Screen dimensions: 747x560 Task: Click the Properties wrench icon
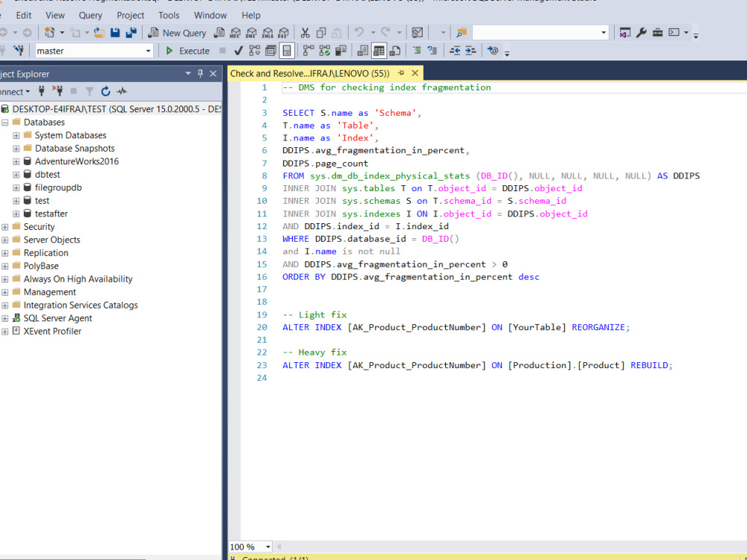click(x=641, y=33)
